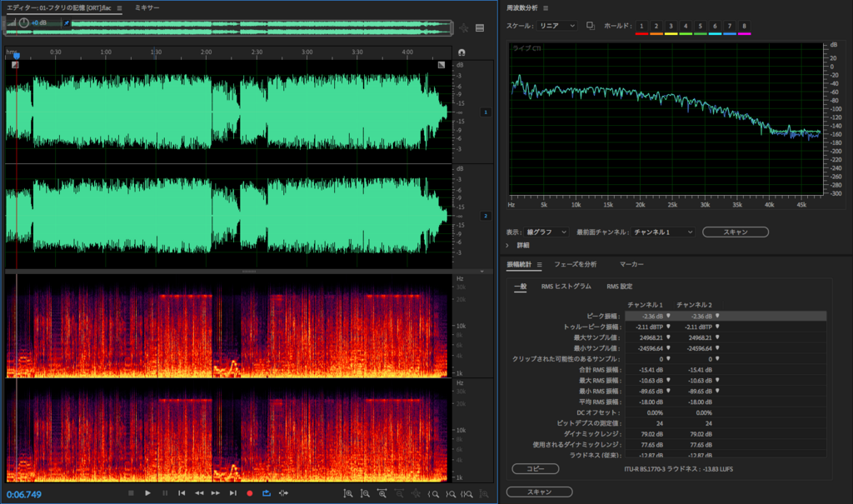Click the Pause button in transport
Image resolution: width=853 pixels, height=504 pixels.
point(165,493)
